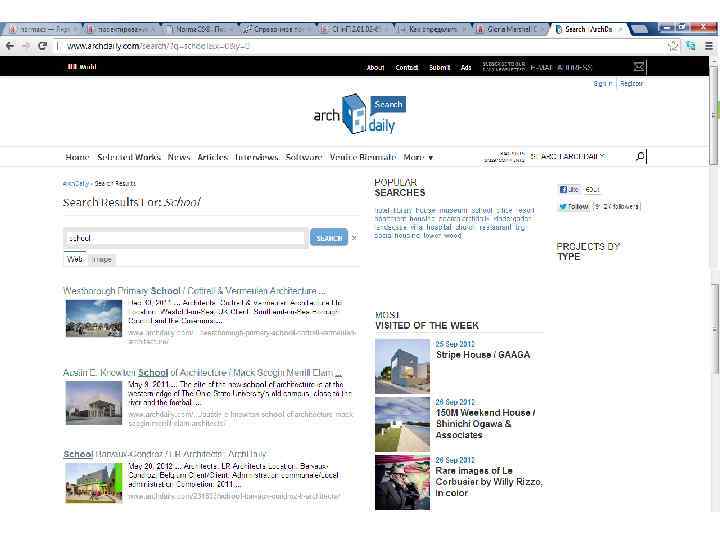Switch to the Web results tab
Screen dimensions: 720x540
point(75,259)
